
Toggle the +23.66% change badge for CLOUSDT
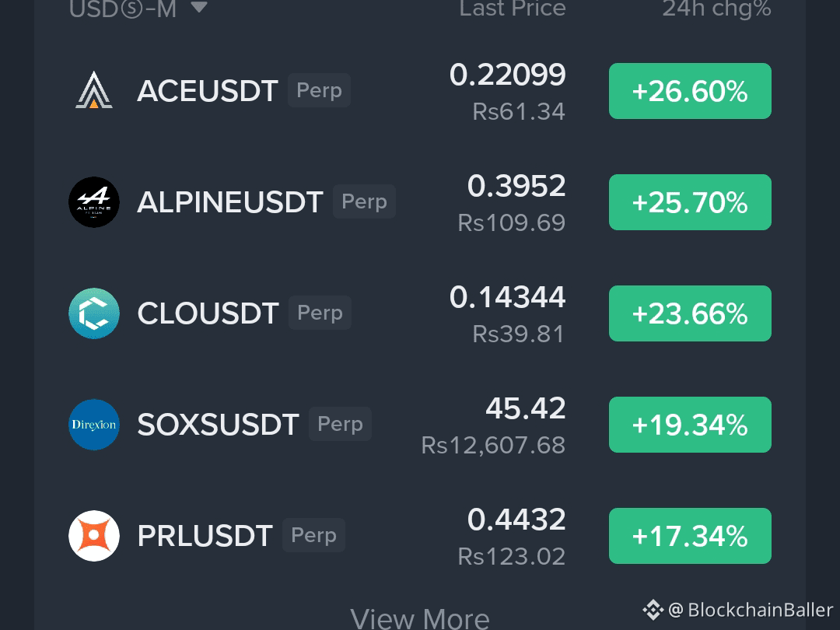[x=690, y=313]
